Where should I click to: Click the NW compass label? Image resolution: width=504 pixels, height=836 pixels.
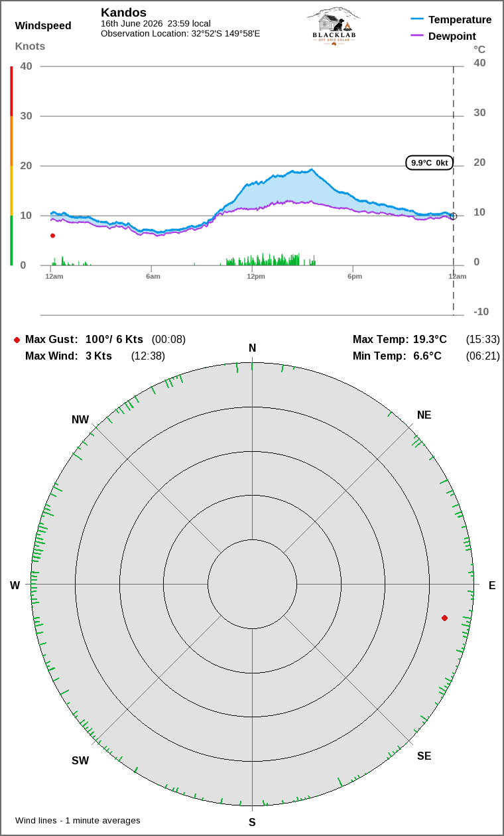point(80,420)
